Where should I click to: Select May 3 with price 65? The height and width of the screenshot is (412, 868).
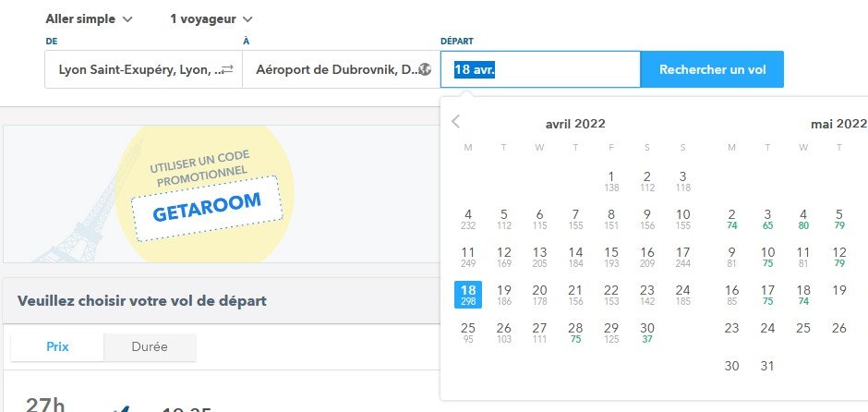767,219
